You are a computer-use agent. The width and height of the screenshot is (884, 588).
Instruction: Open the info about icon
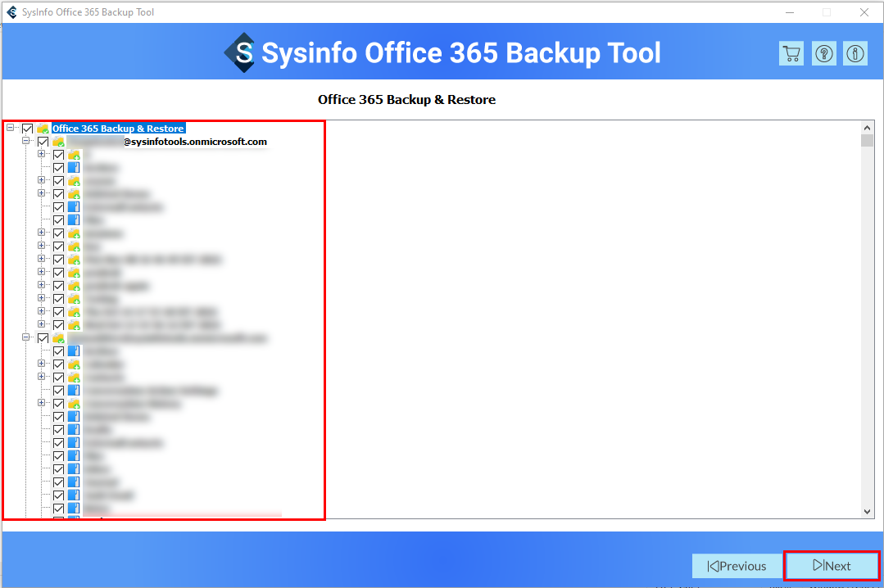point(855,54)
